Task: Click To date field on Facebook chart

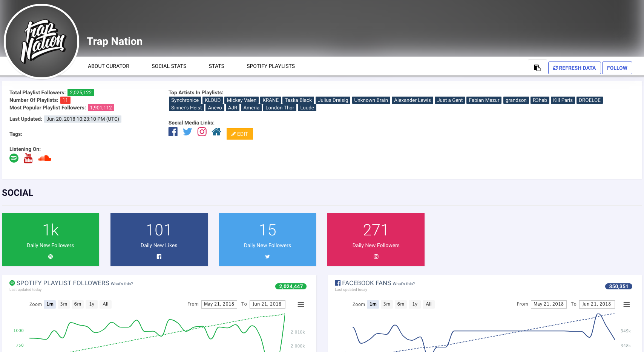Action: pos(597,304)
